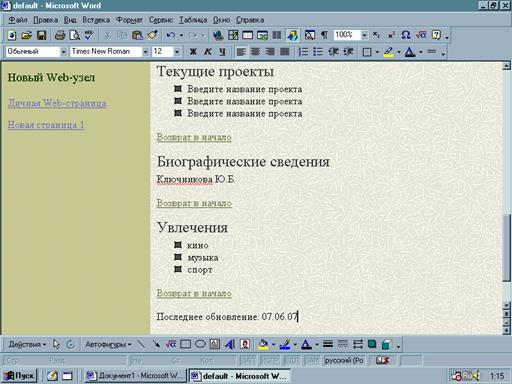
Task: Click the Print icon in toolbar
Action: pos(60,35)
